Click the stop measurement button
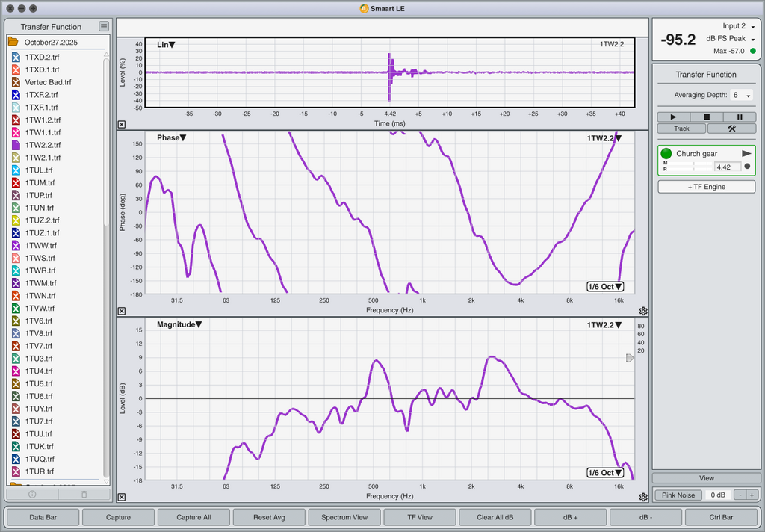Image resolution: width=765 pixels, height=532 pixels. point(707,117)
